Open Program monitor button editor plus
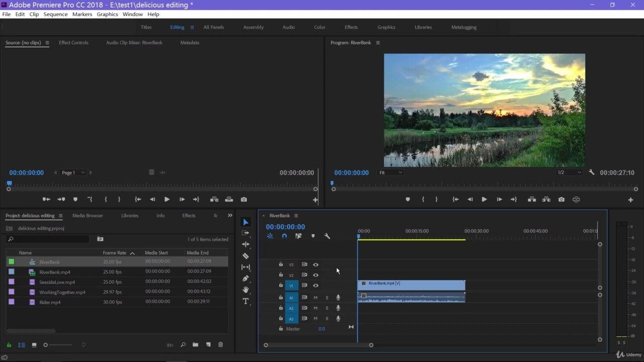The width and height of the screenshot is (644, 362). click(x=630, y=200)
